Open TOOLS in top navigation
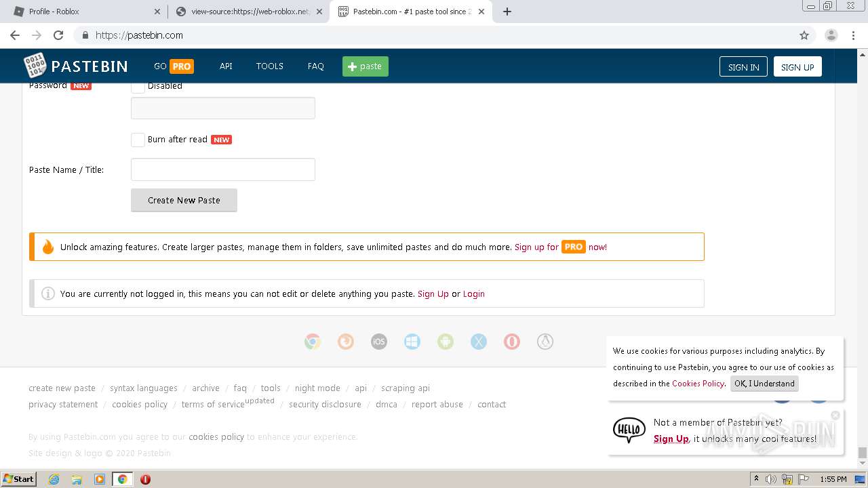868x488 pixels. pyautogui.click(x=269, y=66)
